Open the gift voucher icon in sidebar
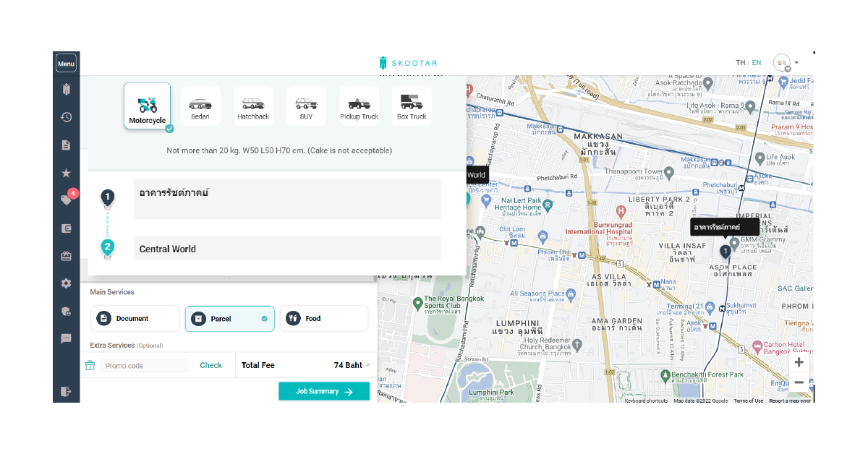This screenshot has width=868, height=454. [x=66, y=255]
